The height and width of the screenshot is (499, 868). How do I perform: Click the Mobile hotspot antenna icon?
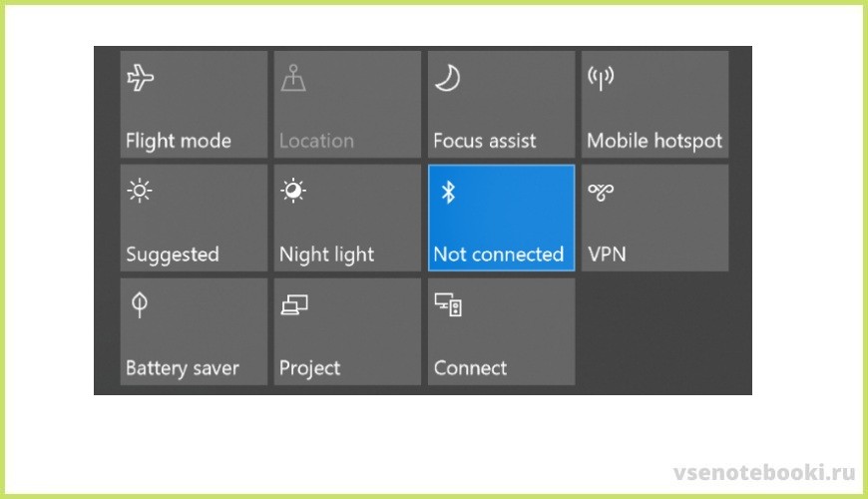(601, 79)
